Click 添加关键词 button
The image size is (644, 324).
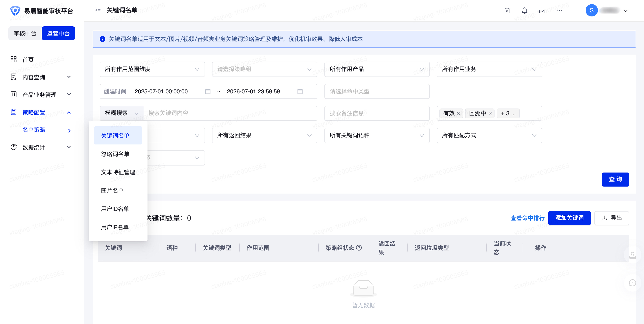(x=569, y=218)
